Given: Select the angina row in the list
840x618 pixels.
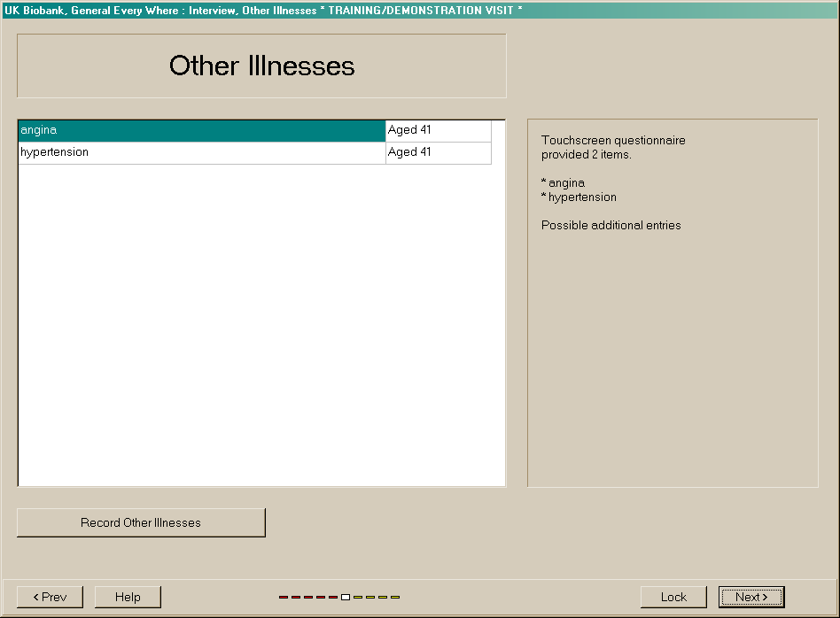Looking at the screenshot, I should [201, 131].
